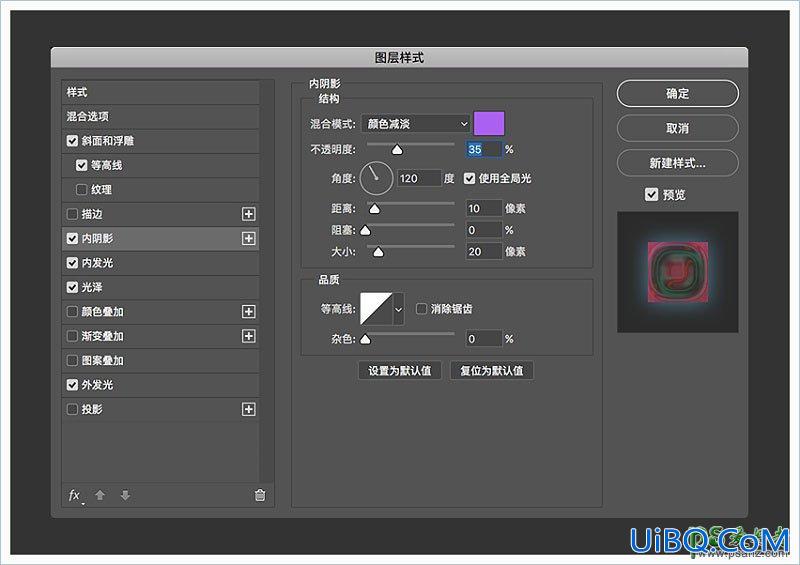Add another 颜色叠加 effect with plus icon
Screen dimensions: 800x565
(x=248, y=311)
